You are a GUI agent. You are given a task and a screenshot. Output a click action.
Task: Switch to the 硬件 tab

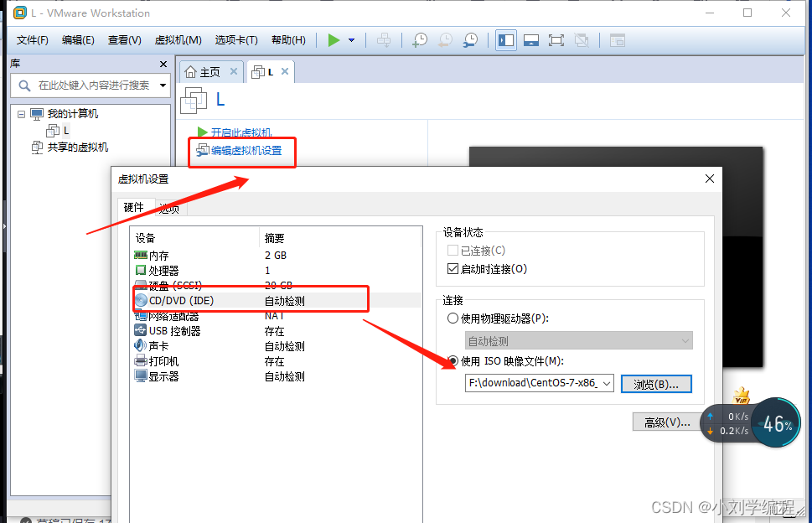[133, 207]
